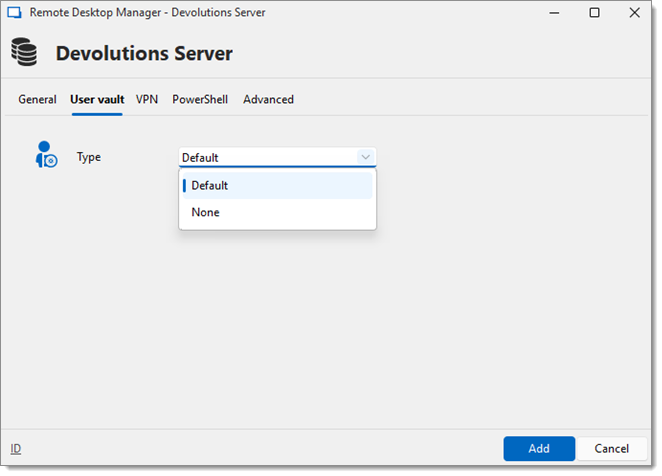
Task: Maximize the Remote Desktop Manager window
Action: click(594, 13)
